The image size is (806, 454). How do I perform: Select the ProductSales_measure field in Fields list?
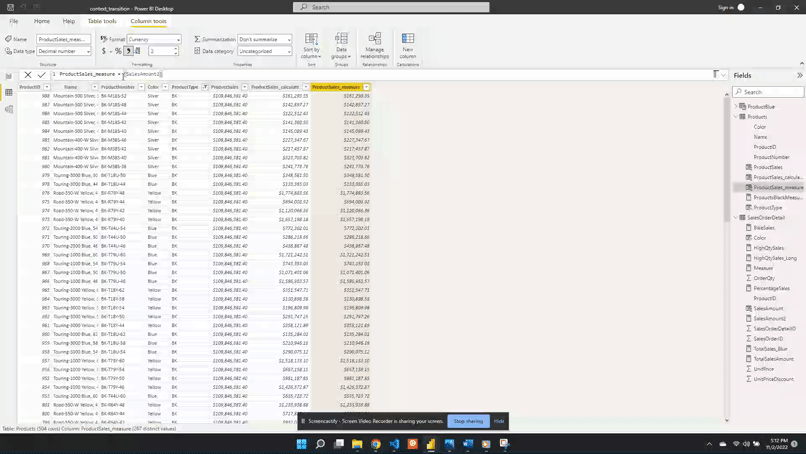[778, 187]
